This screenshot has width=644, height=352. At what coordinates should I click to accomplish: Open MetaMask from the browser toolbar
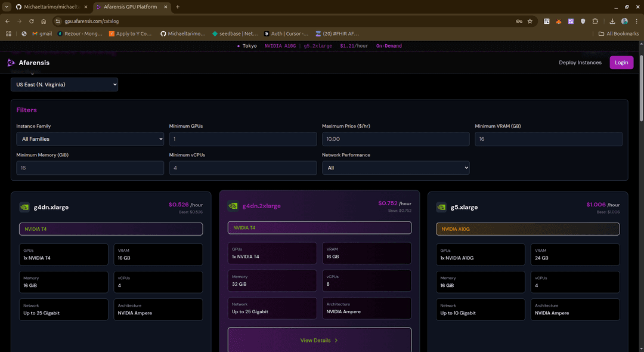(x=558, y=20)
